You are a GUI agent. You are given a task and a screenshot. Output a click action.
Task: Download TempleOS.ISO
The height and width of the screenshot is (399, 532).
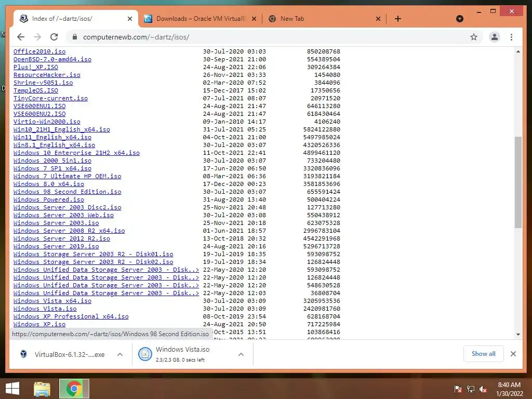(x=36, y=90)
